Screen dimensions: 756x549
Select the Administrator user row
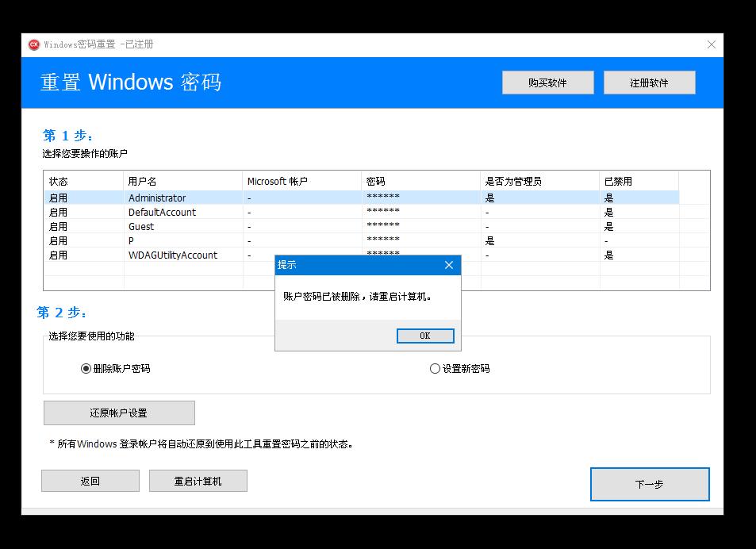click(362, 198)
